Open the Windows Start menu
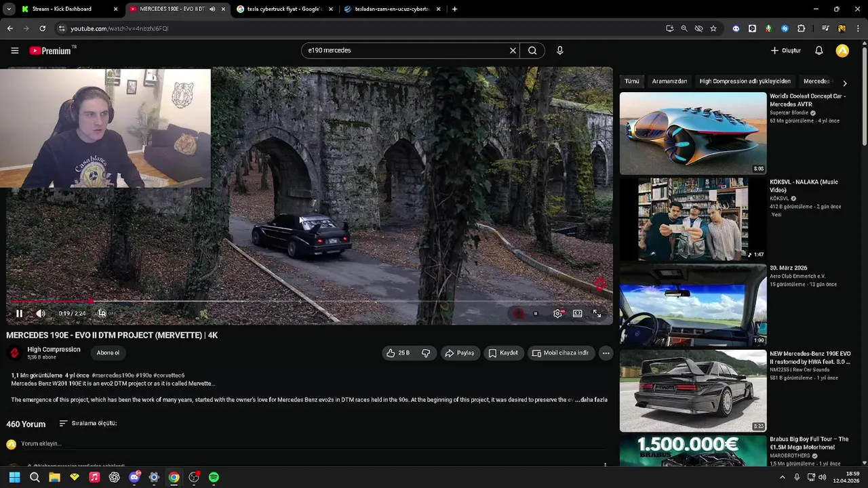 (x=14, y=477)
